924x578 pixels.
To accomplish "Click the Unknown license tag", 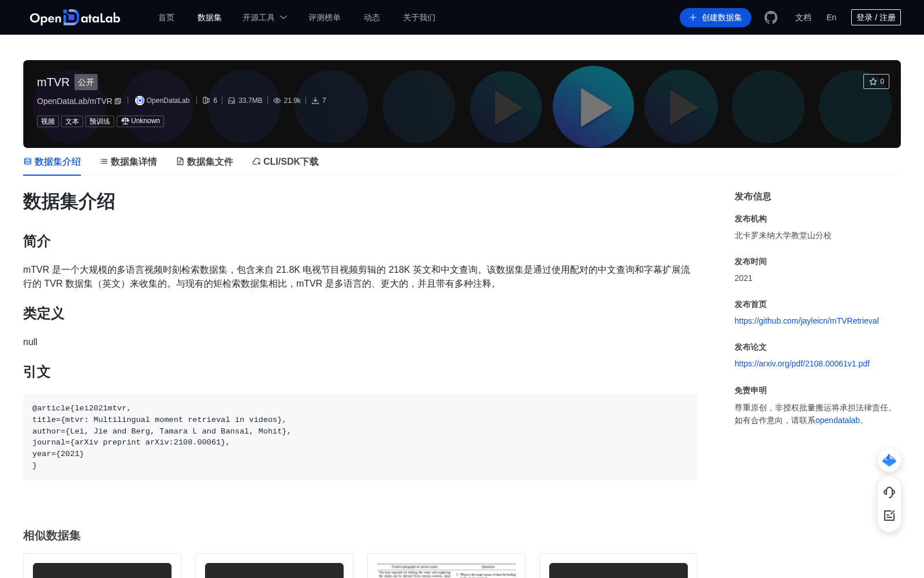I will point(140,121).
